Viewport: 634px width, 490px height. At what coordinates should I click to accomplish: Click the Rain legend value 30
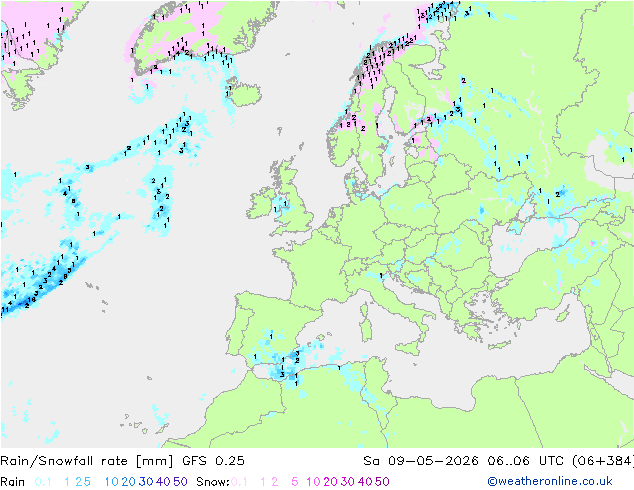click(x=146, y=482)
